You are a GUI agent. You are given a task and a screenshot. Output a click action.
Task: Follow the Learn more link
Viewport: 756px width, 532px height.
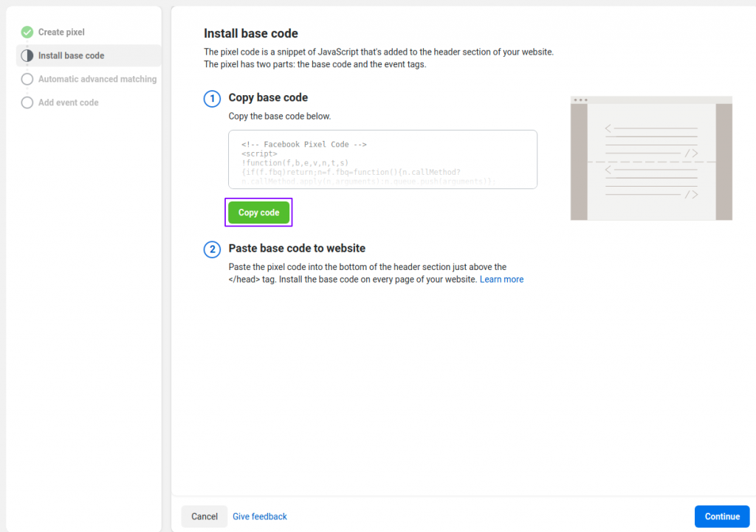[501, 280]
